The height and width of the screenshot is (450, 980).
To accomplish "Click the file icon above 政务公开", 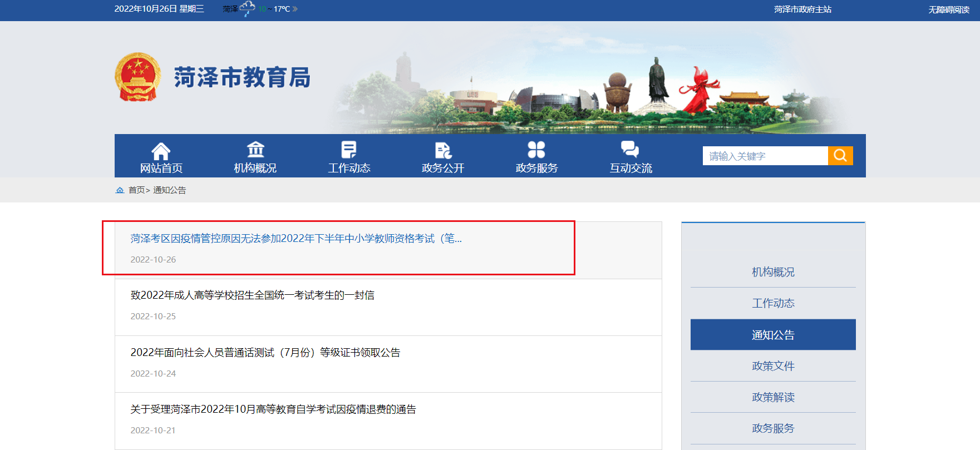I will 443,150.
